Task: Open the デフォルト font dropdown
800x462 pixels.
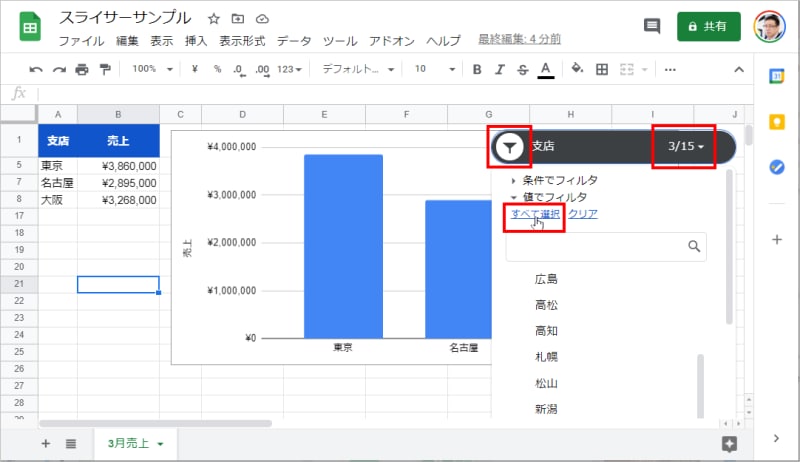Action: [358, 69]
